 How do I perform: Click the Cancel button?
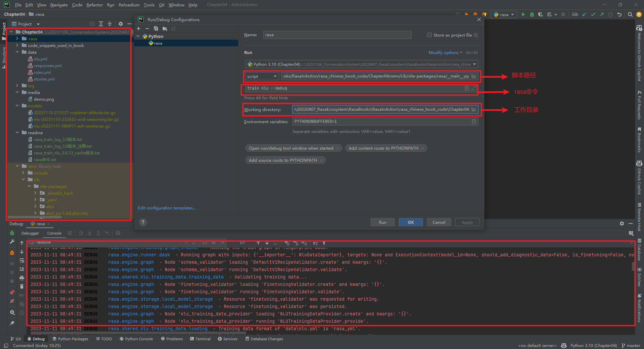coord(439,222)
